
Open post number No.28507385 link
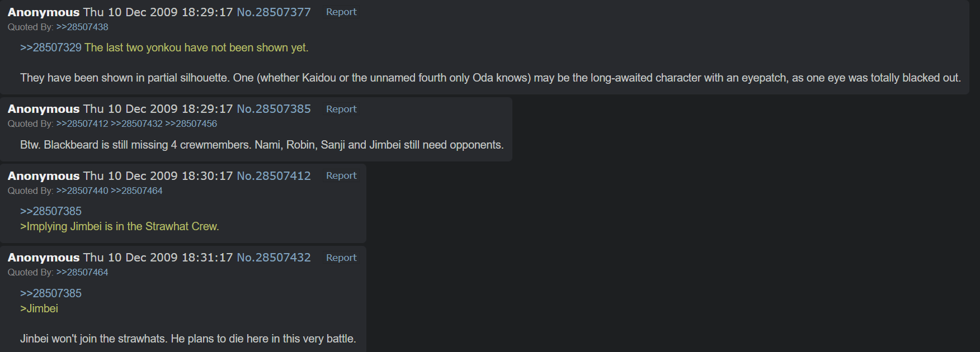(274, 109)
